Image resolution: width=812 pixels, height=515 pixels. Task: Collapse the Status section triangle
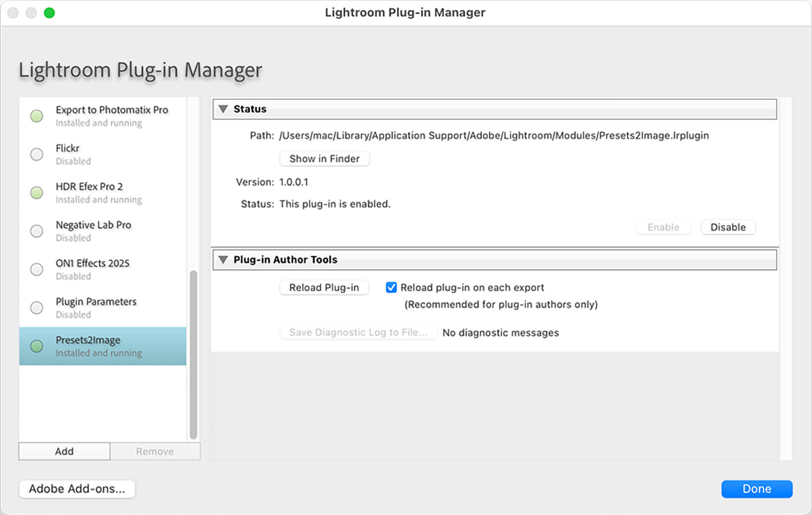click(x=223, y=109)
